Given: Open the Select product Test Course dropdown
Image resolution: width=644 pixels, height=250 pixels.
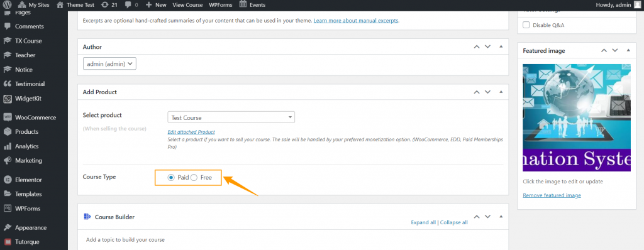Looking at the screenshot, I should pyautogui.click(x=231, y=117).
